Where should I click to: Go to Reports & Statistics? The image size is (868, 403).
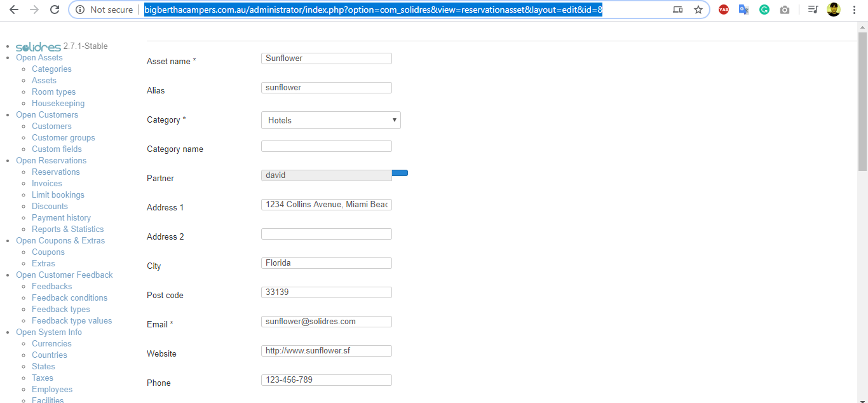point(67,229)
